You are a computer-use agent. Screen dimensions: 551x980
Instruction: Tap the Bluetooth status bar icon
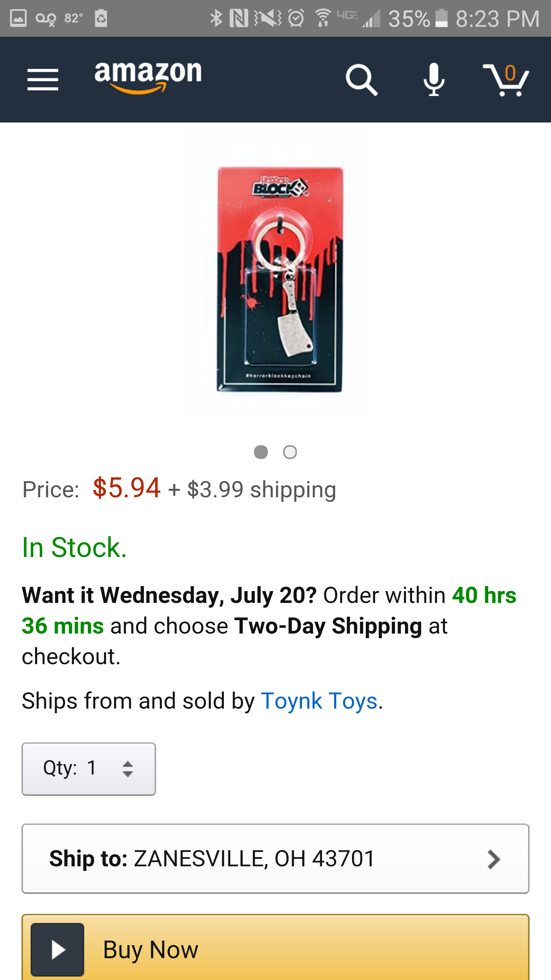[x=216, y=18]
